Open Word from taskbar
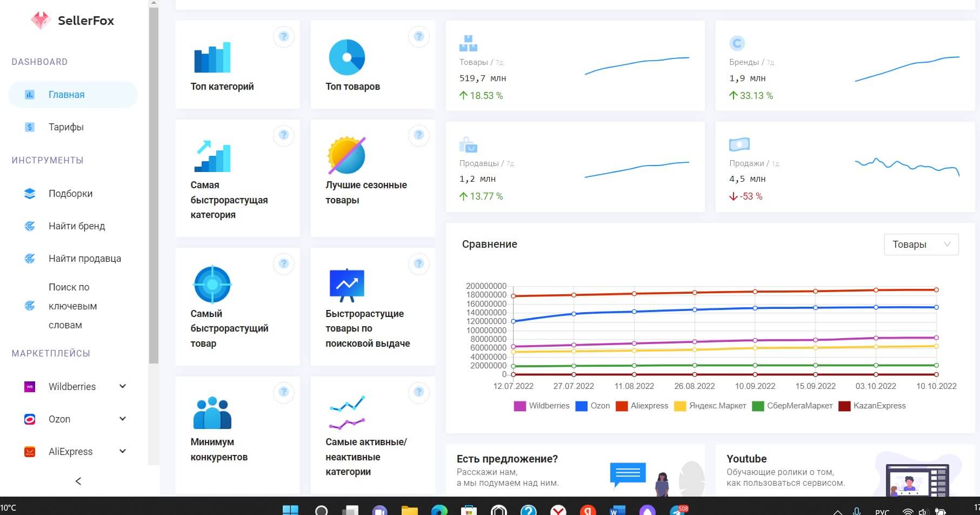 (616, 510)
